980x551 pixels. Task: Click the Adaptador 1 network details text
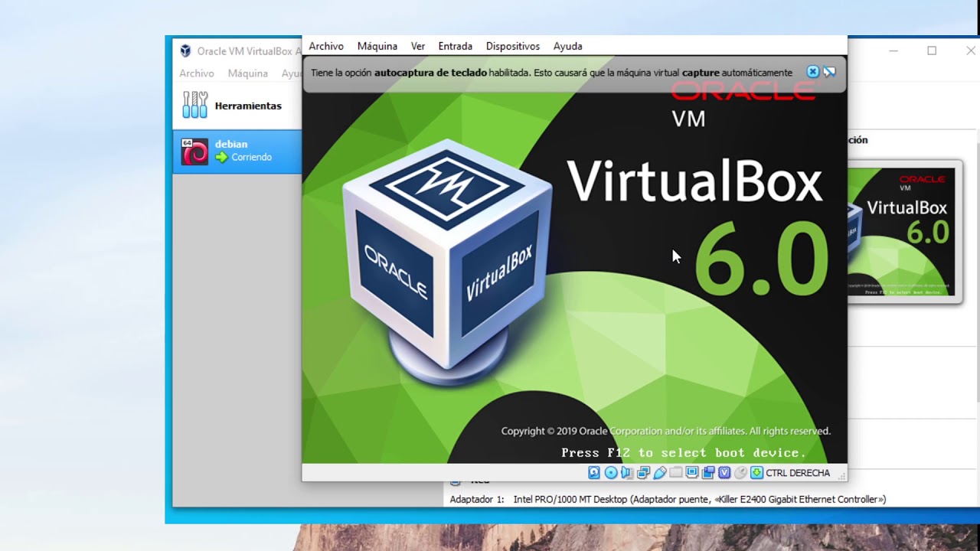point(668,499)
